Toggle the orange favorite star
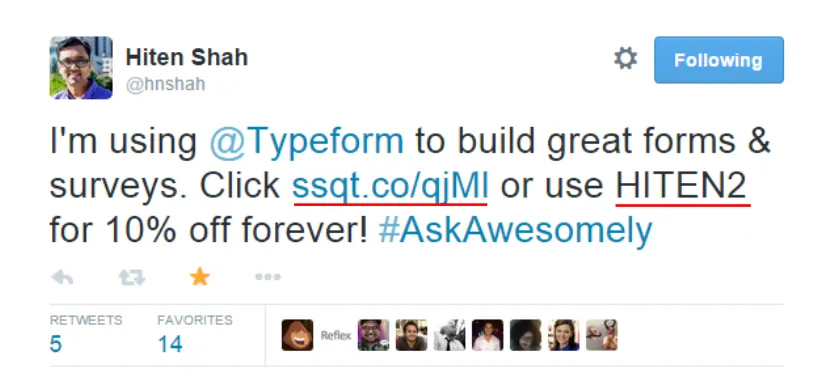Viewport: 832px width, 377px height. click(x=200, y=277)
